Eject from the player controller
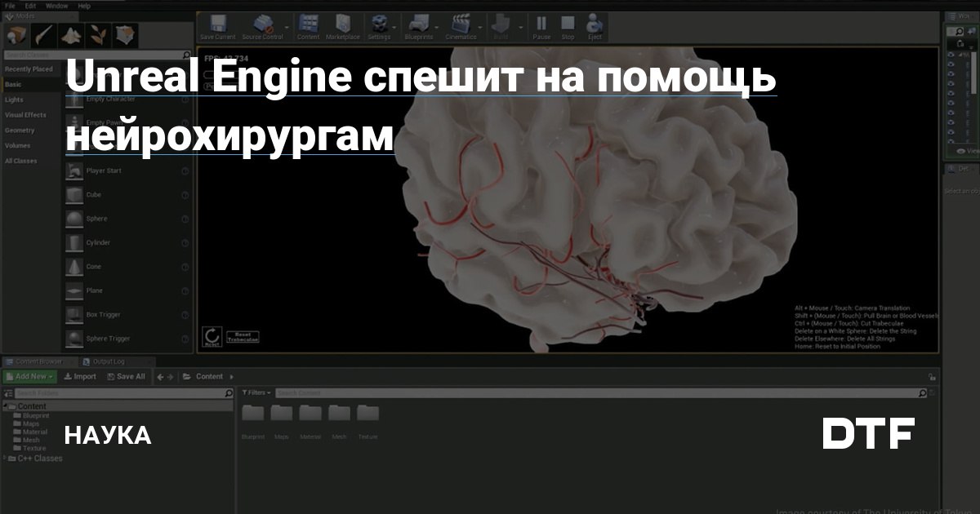The image size is (980, 514). coord(594,26)
